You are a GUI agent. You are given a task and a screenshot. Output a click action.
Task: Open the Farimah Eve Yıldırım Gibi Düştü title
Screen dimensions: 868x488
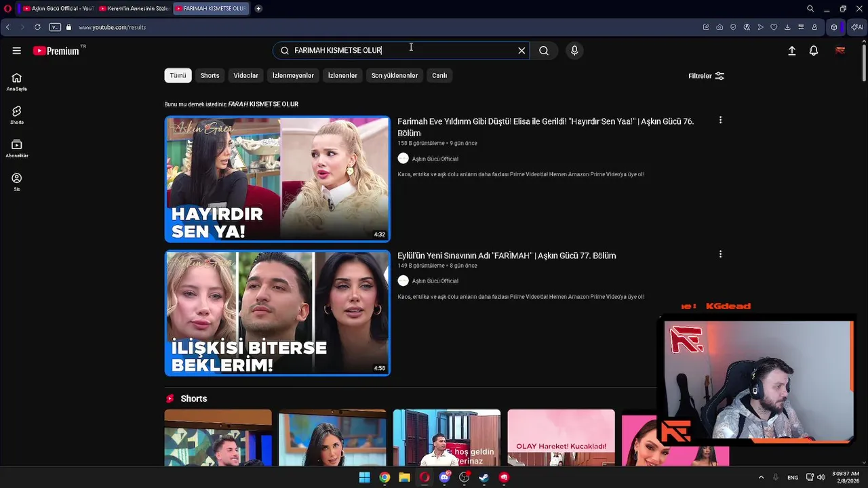pyautogui.click(x=545, y=127)
